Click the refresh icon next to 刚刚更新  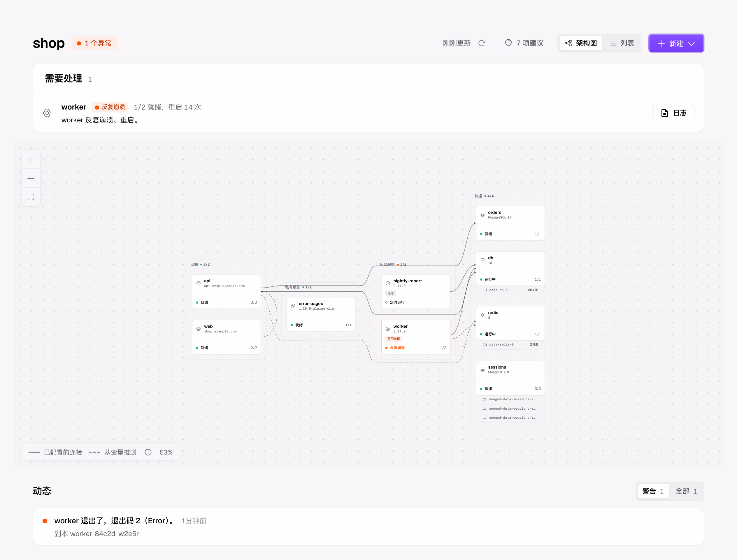point(482,43)
